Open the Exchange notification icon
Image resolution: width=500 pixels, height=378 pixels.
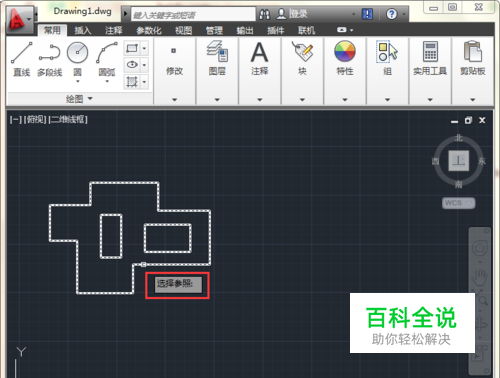[367, 14]
